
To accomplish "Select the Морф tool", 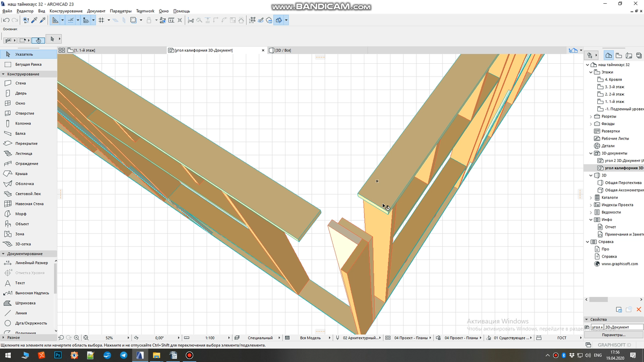I will pyautogui.click(x=28, y=214).
